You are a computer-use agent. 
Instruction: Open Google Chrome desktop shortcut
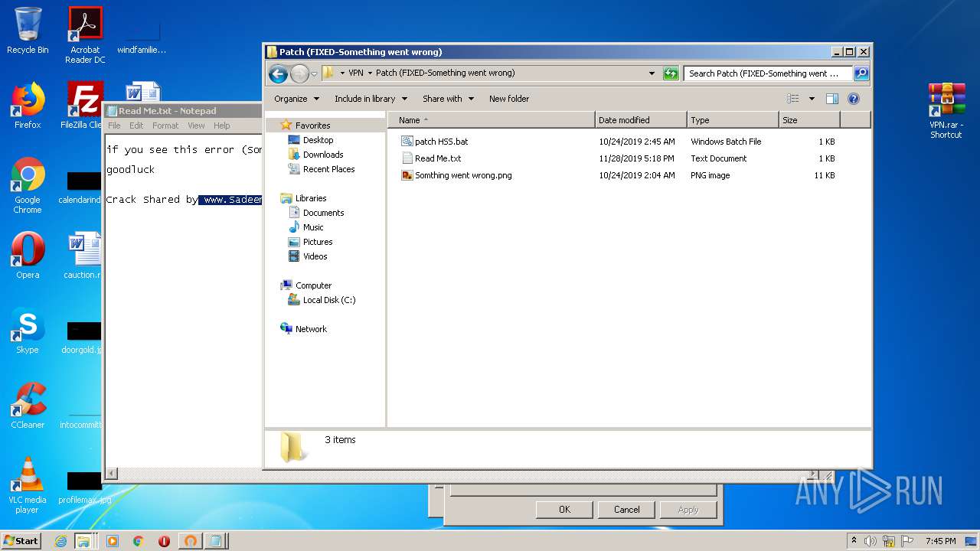coord(28,185)
